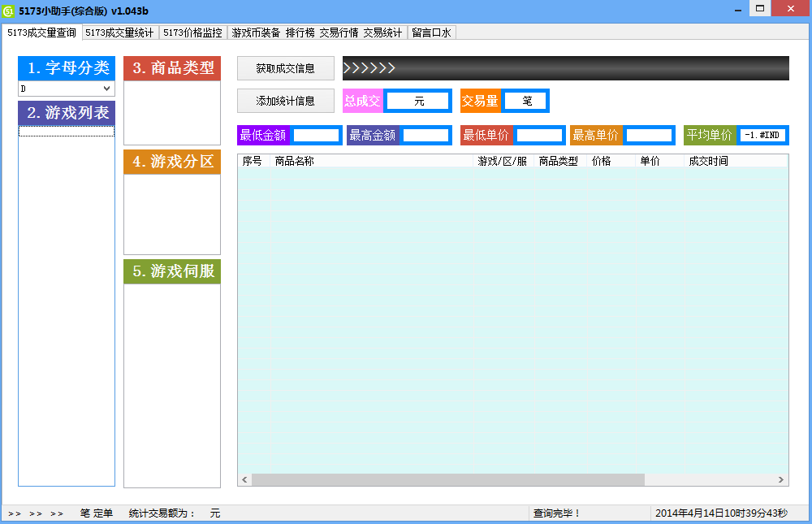Go to the 留言口水 tab
812x524 pixels.
432,32
